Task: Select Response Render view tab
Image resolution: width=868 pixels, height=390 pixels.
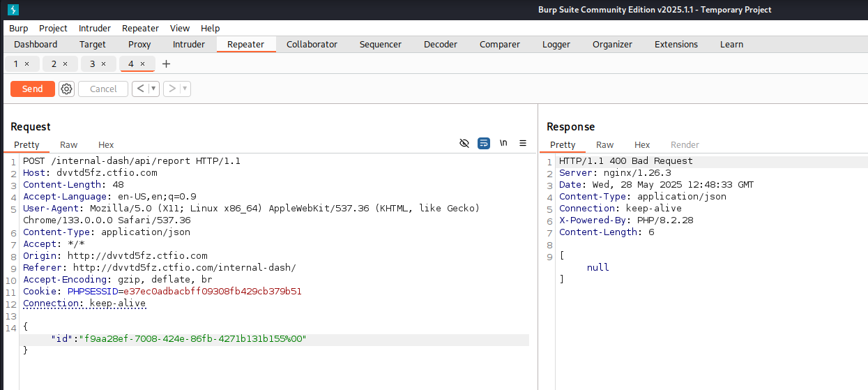Action: click(x=685, y=144)
